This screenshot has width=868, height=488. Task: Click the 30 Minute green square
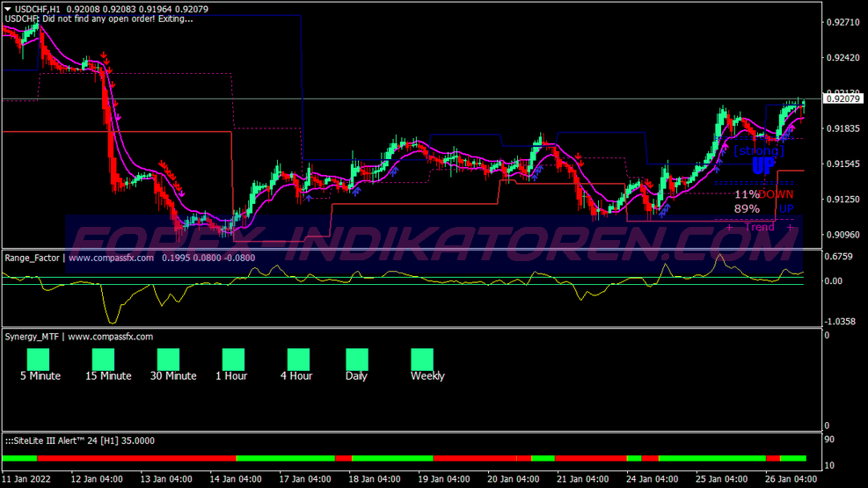168,359
